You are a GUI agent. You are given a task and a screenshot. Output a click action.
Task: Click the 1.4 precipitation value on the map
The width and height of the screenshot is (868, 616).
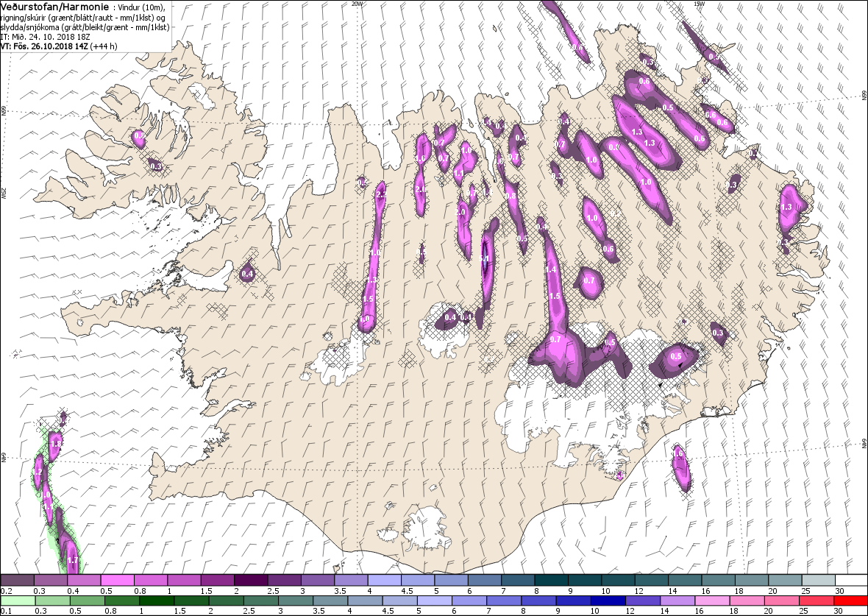click(551, 269)
